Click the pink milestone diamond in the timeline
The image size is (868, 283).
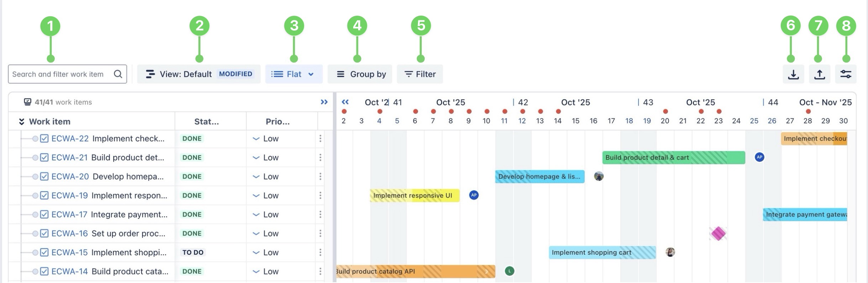(x=718, y=234)
